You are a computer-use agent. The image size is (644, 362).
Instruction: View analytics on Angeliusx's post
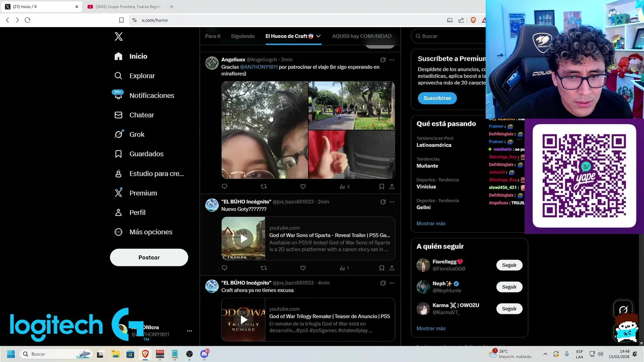[x=345, y=187]
